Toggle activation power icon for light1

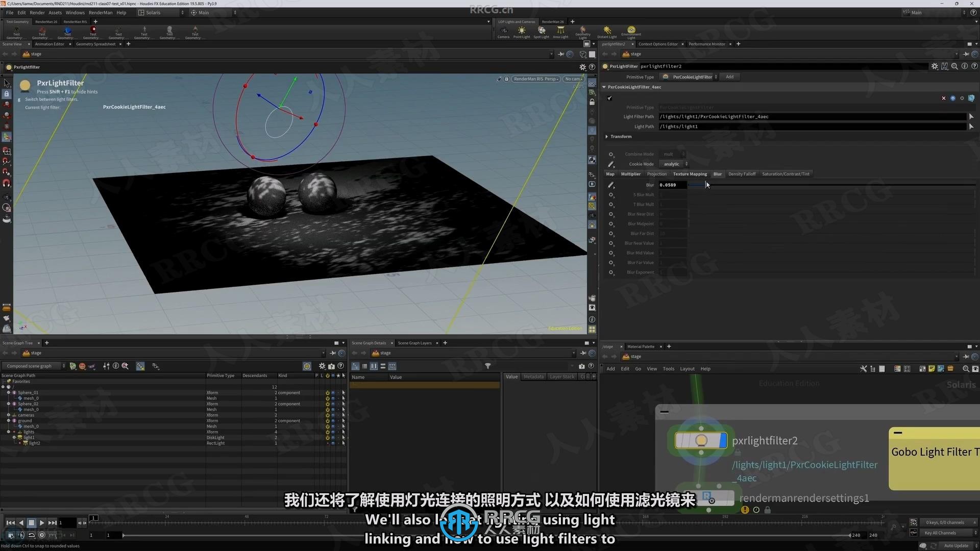[327, 438]
